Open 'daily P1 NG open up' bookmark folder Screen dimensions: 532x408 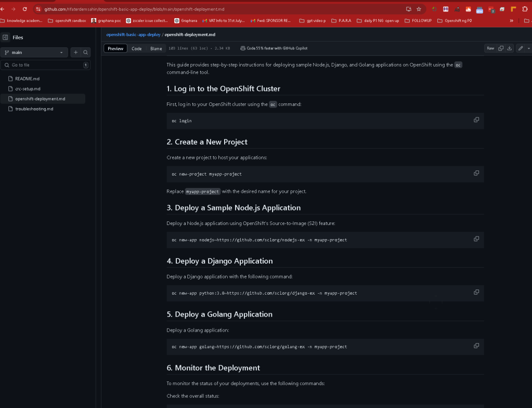click(x=378, y=21)
